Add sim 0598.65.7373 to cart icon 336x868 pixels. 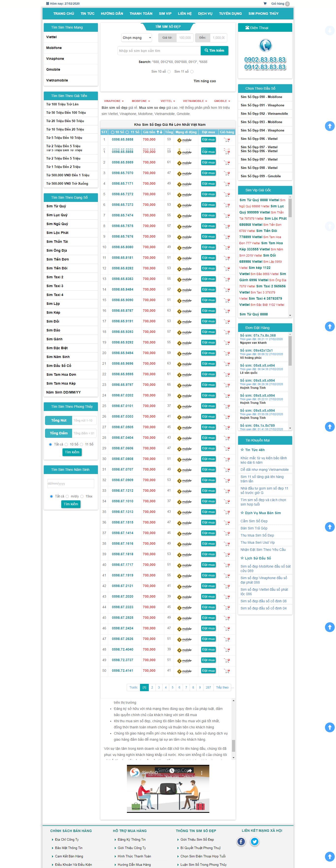[x=227, y=205]
